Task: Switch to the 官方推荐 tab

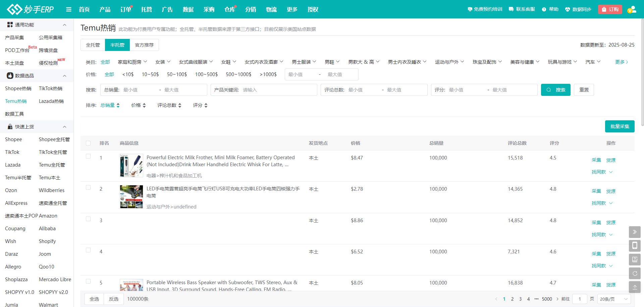Action: click(x=144, y=45)
